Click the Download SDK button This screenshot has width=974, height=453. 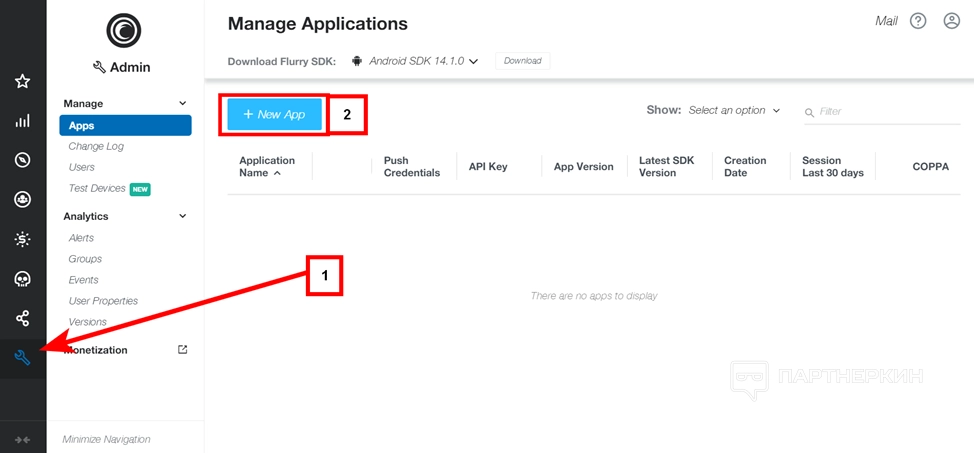(x=522, y=61)
